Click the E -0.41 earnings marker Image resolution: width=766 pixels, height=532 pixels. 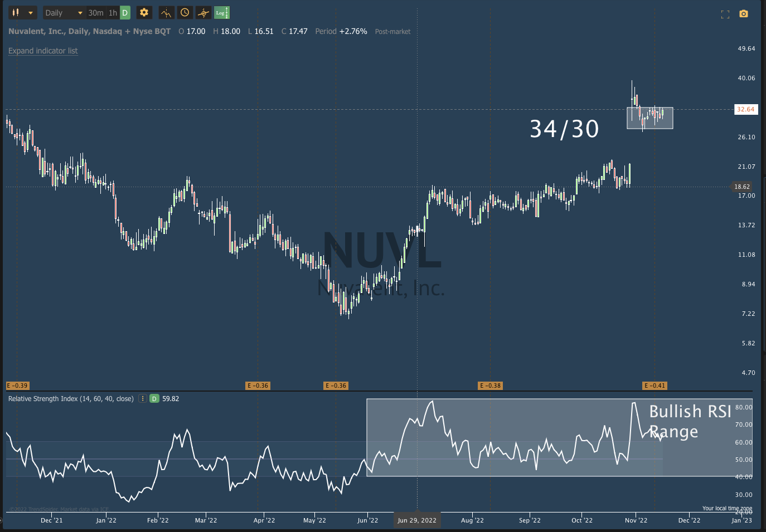click(655, 385)
